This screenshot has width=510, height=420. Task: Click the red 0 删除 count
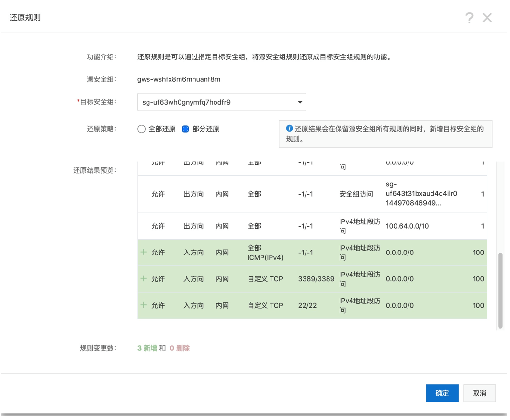pyautogui.click(x=180, y=348)
